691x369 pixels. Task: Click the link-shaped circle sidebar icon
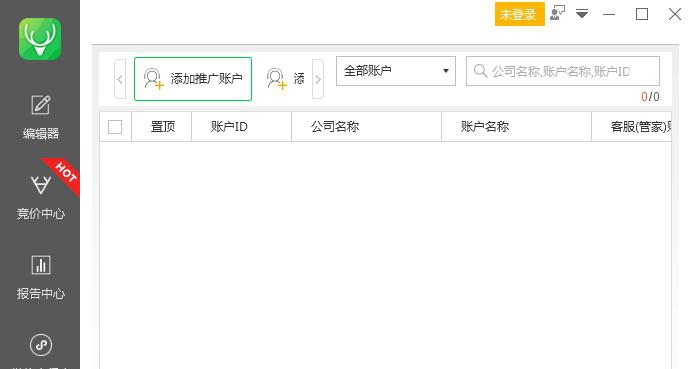click(x=41, y=345)
